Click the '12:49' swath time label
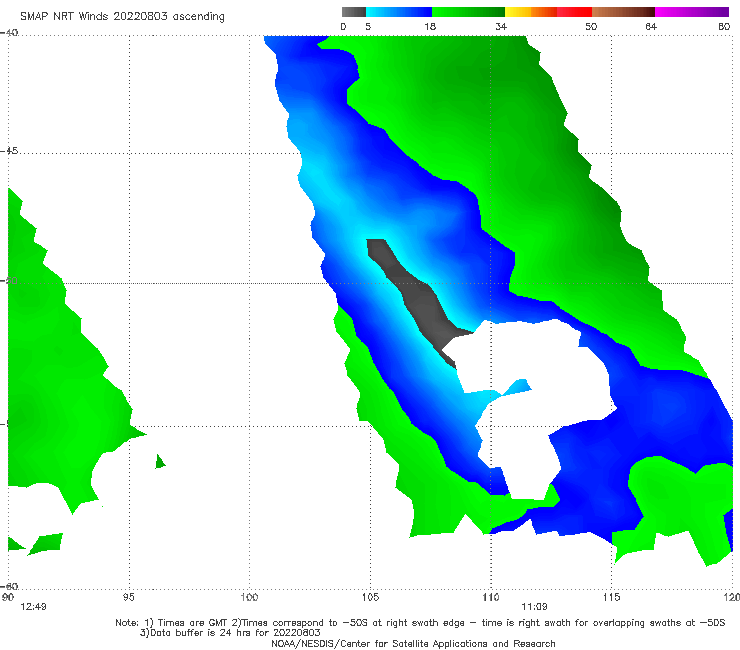The width and height of the screenshot is (740, 650). pos(34,607)
